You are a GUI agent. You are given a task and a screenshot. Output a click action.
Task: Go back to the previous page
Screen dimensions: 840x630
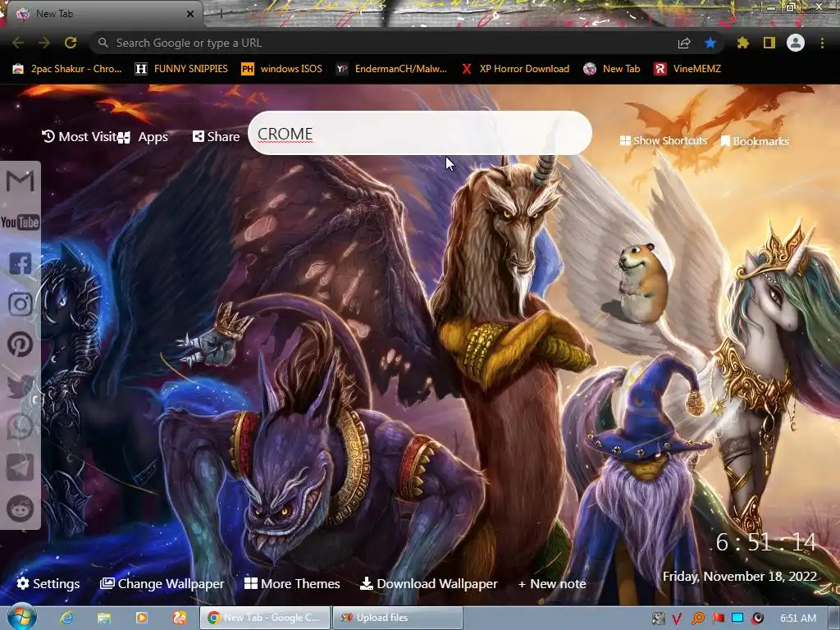[18, 43]
